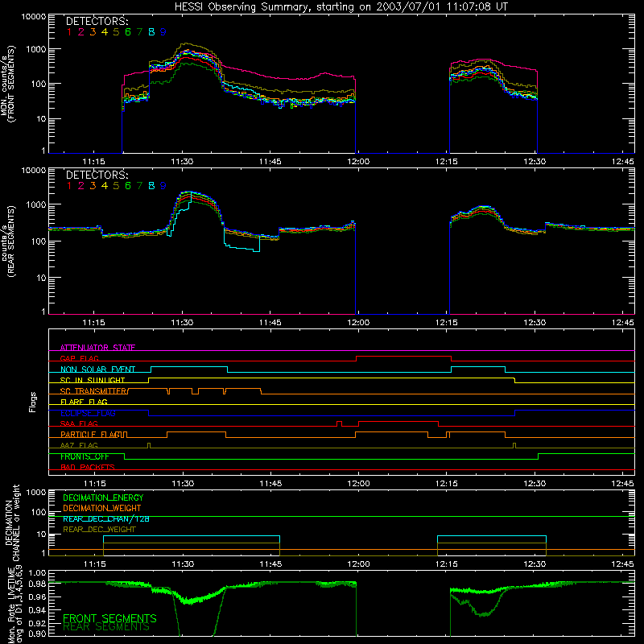The height and width of the screenshot is (644, 644).
Task: Click the 11:45 tick under the decimation plot
Action: [270, 564]
